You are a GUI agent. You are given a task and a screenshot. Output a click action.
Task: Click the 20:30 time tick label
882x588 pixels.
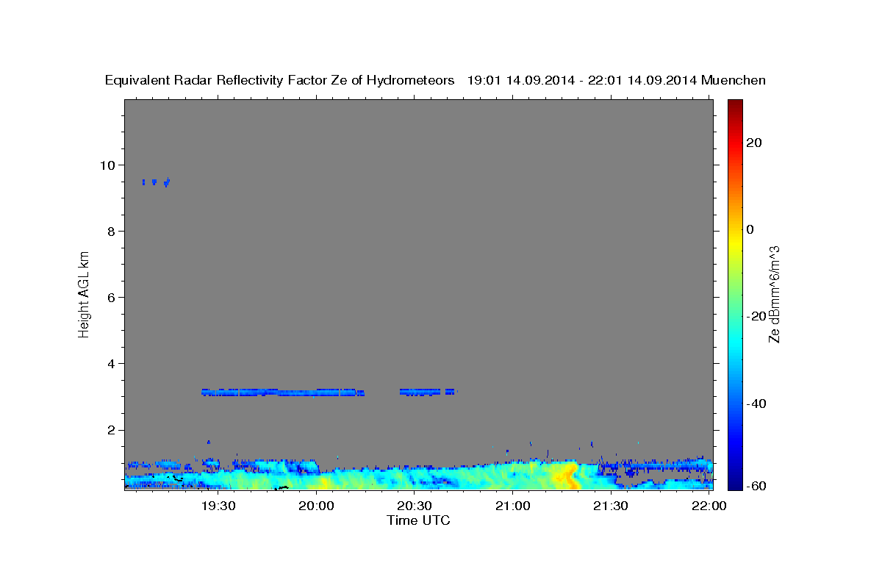[415, 506]
